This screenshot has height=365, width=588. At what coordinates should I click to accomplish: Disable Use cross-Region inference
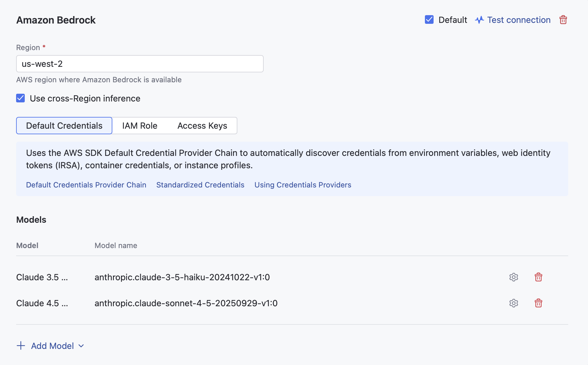pyautogui.click(x=20, y=98)
